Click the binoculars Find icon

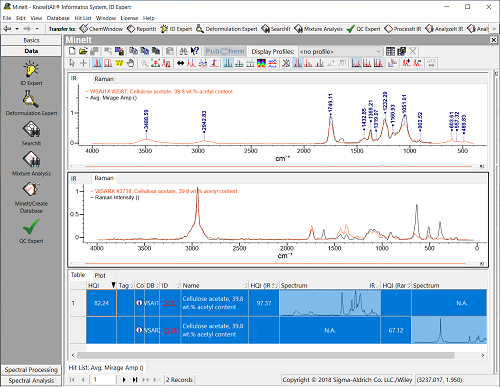click(x=183, y=51)
